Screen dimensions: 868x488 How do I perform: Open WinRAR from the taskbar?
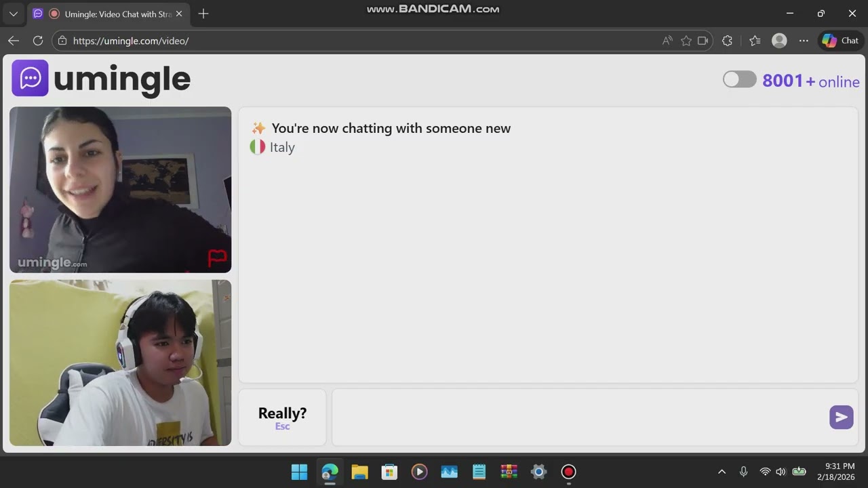click(x=509, y=472)
